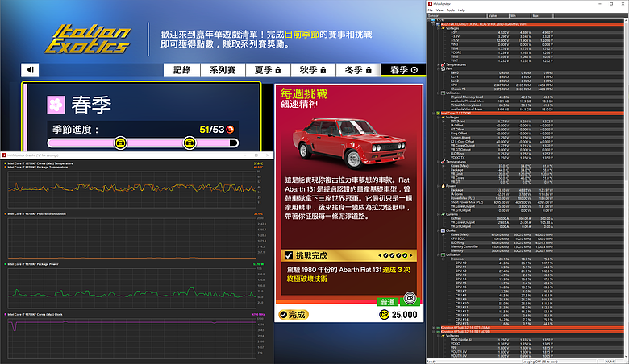Click the yellow 完成 badge

tap(294, 315)
